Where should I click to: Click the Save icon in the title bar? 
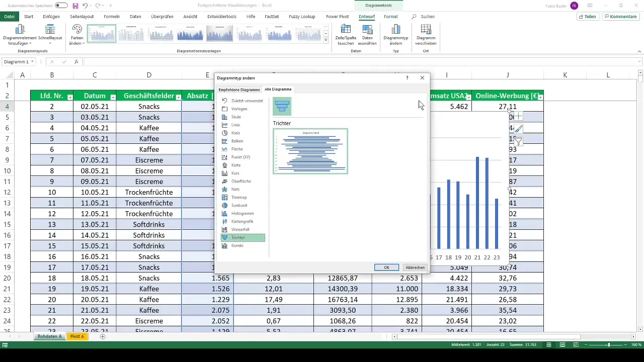pos(75,6)
